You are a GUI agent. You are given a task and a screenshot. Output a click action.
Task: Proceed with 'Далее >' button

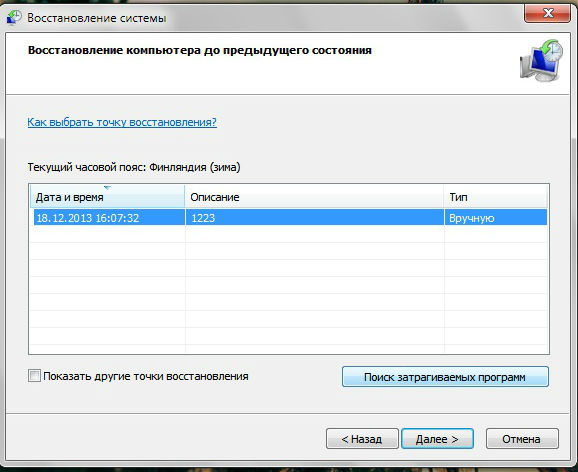pos(437,438)
